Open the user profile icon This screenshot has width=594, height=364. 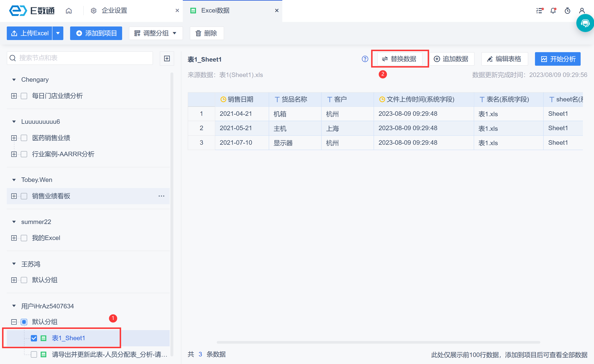[x=582, y=11]
